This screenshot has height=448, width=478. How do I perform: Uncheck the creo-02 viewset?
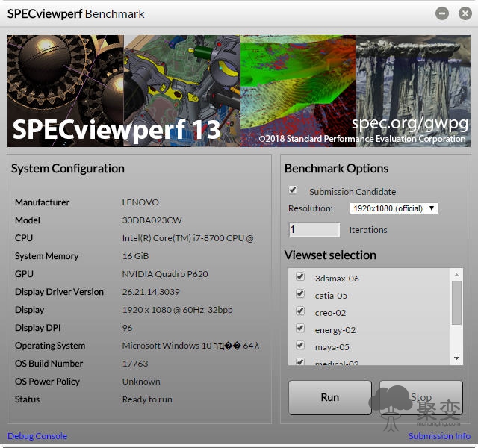point(300,311)
